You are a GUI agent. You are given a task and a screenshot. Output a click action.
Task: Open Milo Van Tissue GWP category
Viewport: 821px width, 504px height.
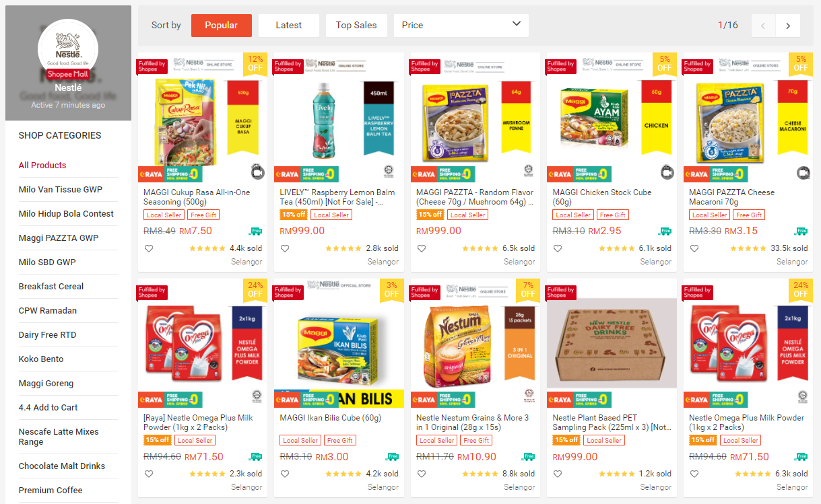[61, 189]
